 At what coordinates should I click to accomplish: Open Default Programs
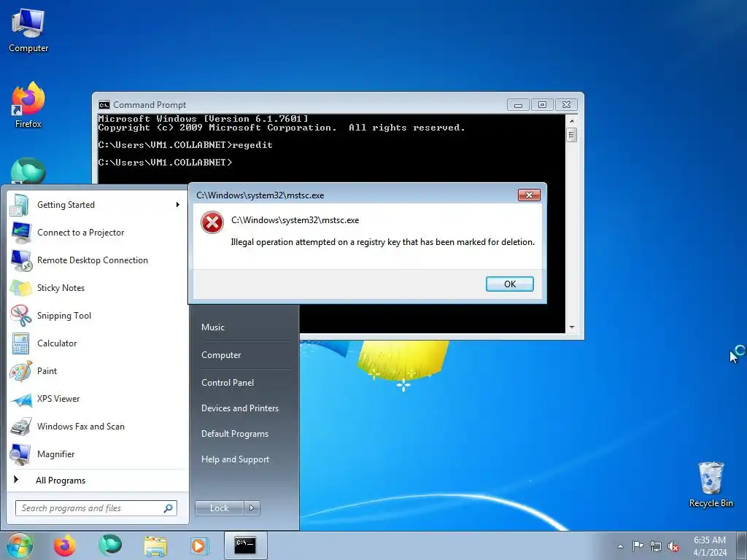coord(244,434)
